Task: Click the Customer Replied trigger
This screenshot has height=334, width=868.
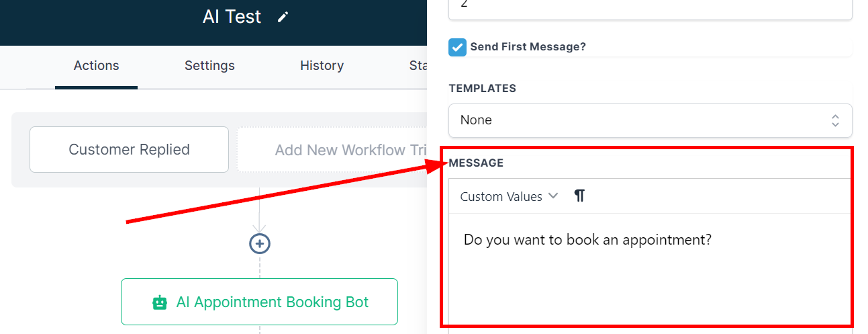Action: [129, 149]
